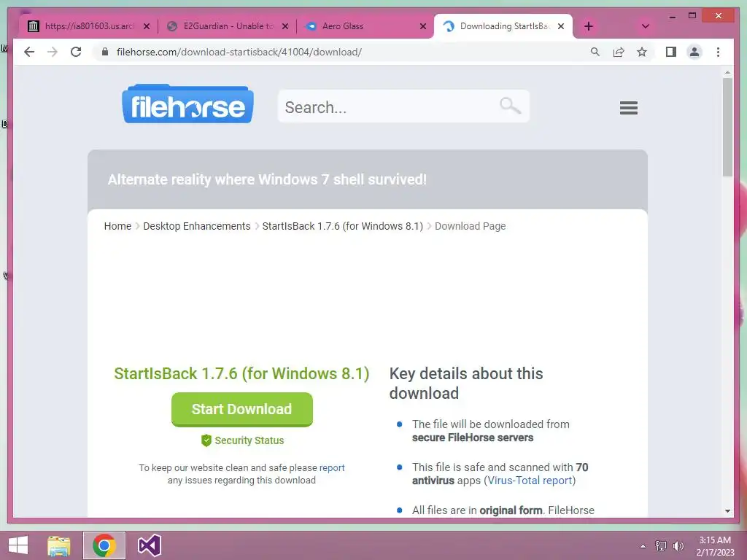Screen dimensions: 747x560
Task: Share this page from the address bar
Action: click(619, 52)
